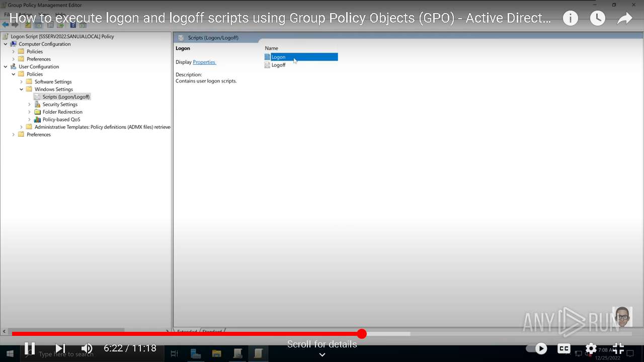
Task: Click Folder Redirection folder icon
Action: (37, 112)
